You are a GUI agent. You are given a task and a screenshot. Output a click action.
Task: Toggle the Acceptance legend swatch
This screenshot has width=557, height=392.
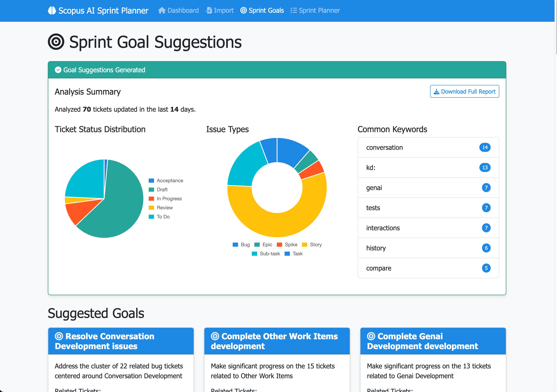coord(151,181)
